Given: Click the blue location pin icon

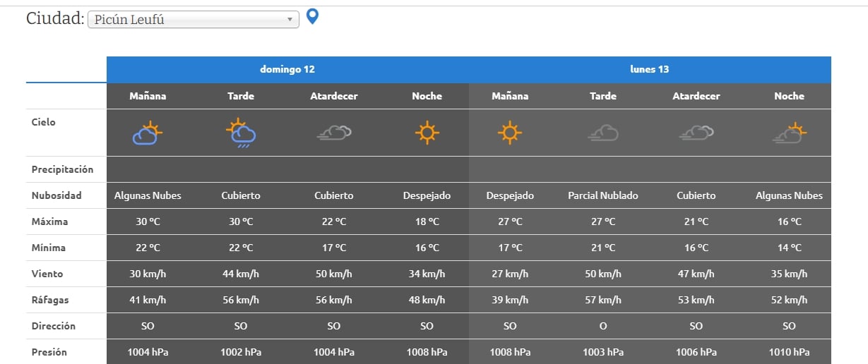Looking at the screenshot, I should 312,16.
